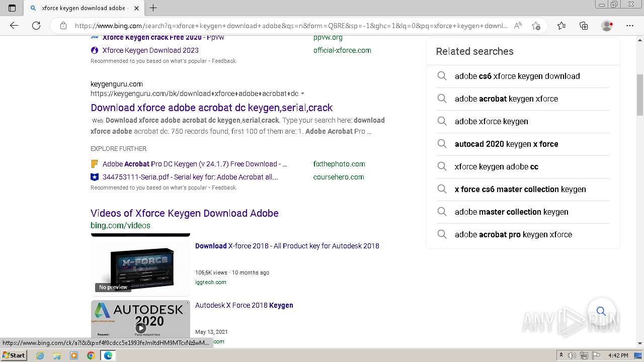Screen dimensions: 644x362
Task: Open bing.com/videos link
Action: [x=120, y=225]
